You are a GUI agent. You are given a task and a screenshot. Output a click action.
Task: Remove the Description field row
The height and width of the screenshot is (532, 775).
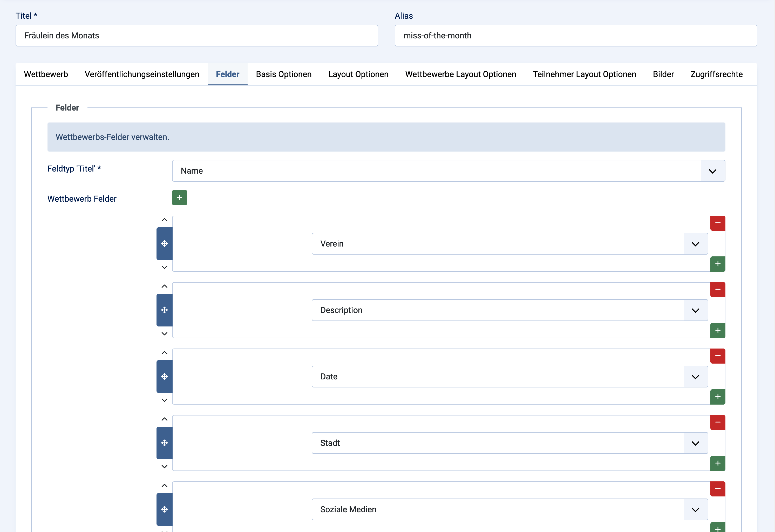(718, 289)
